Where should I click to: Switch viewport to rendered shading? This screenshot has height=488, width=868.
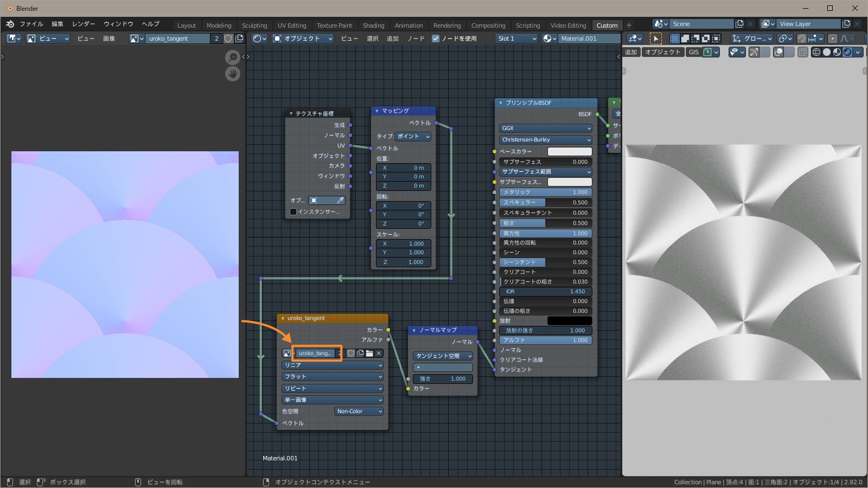(848, 52)
